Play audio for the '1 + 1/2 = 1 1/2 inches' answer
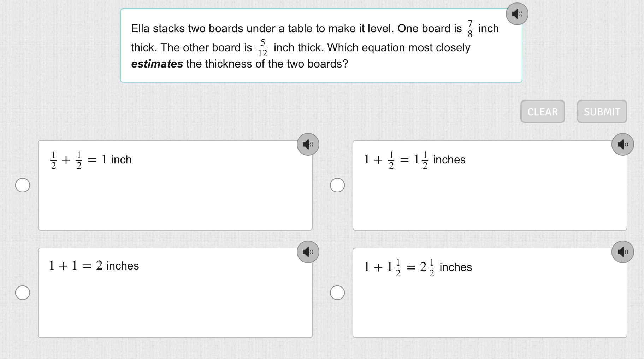The image size is (644, 359). click(622, 144)
